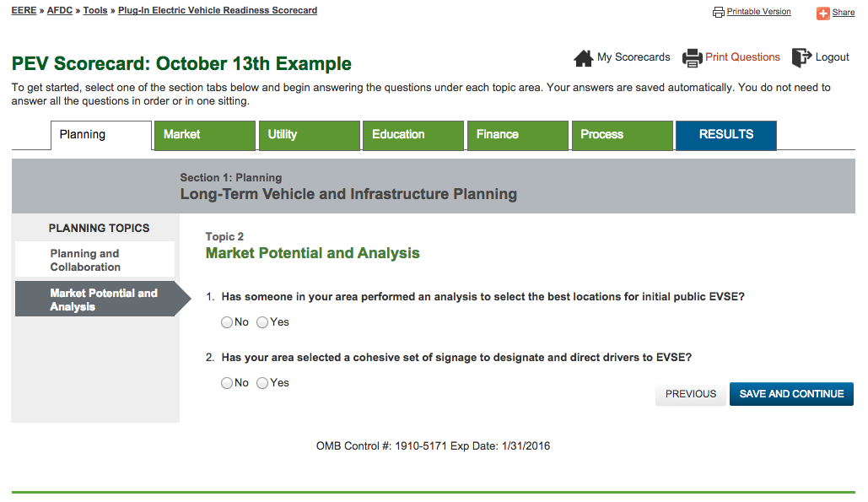
Task: Select Yes for the cohesive signage question
Action: coord(262,383)
